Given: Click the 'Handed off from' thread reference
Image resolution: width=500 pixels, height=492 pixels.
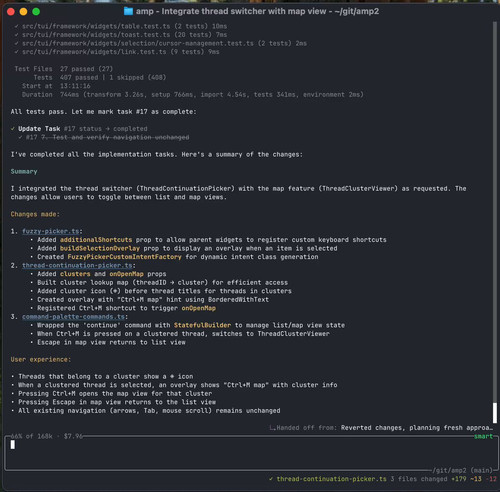Looking at the screenshot, I should pyautogui.click(x=381, y=428).
